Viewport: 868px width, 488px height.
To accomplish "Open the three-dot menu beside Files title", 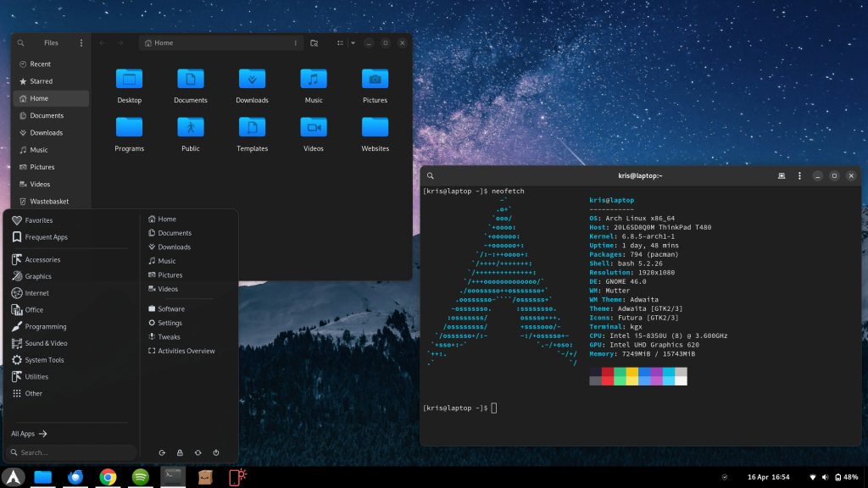I will (81, 42).
